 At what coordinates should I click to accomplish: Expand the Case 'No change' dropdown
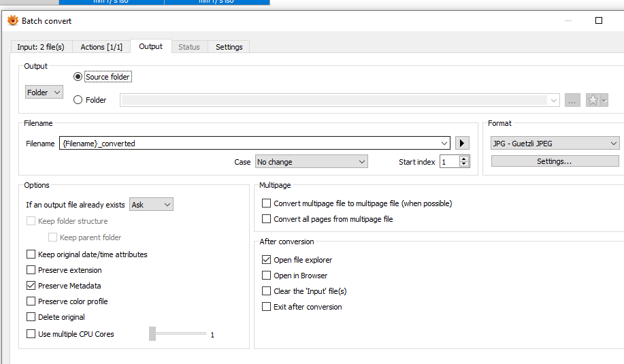click(x=311, y=162)
